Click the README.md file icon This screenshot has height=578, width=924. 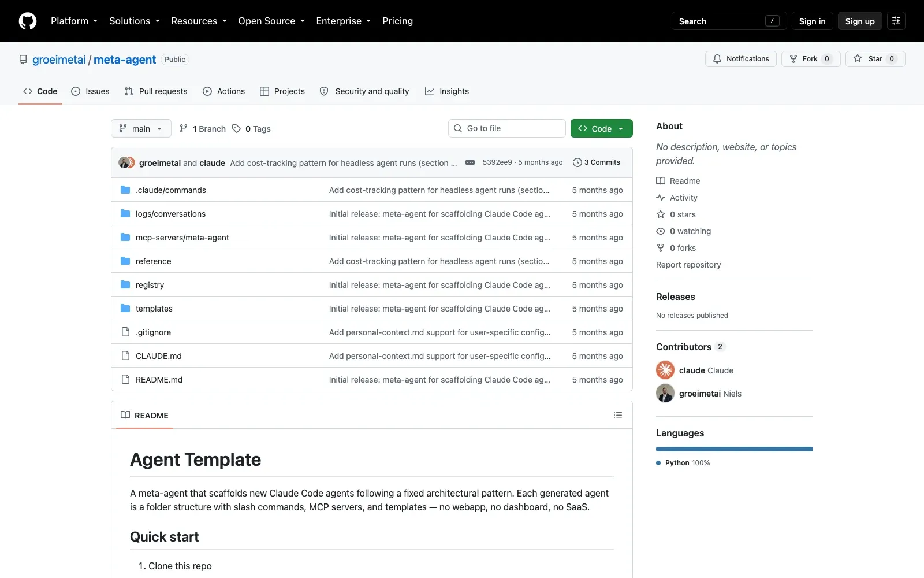tap(125, 379)
